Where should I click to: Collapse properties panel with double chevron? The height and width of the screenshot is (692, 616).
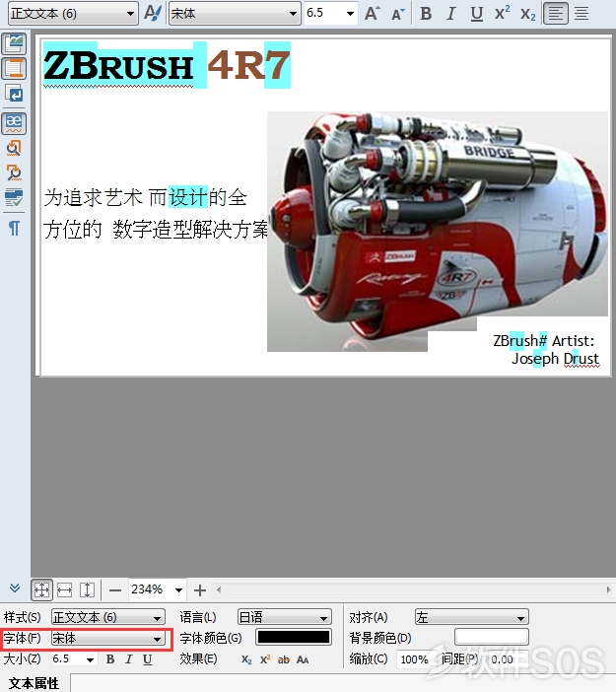point(15,588)
